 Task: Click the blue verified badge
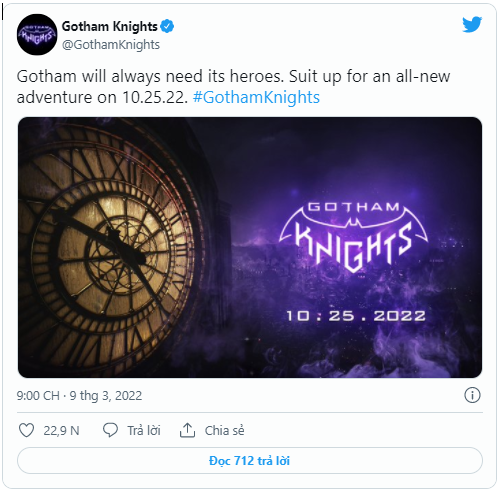pos(167,26)
